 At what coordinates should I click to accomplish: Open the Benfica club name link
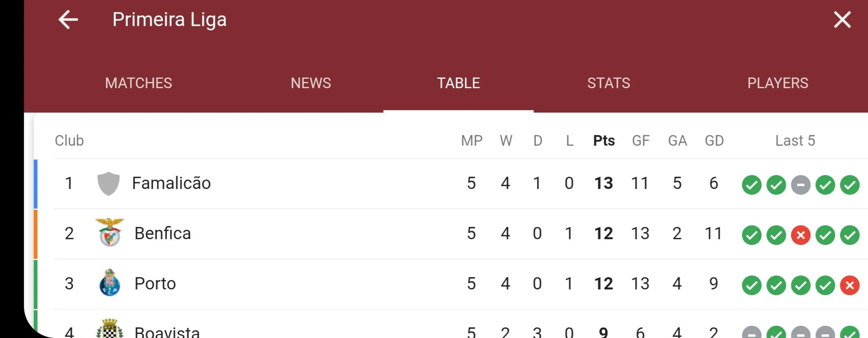click(163, 233)
